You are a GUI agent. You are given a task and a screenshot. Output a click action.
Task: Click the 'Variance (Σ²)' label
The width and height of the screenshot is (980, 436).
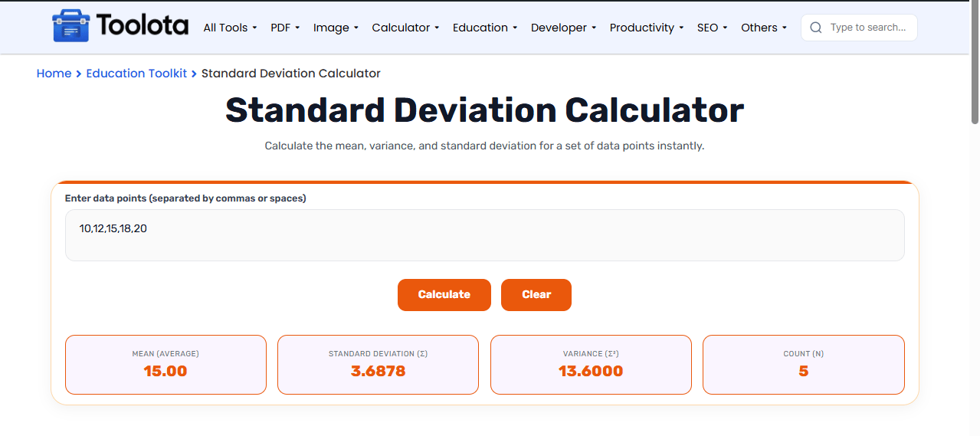[x=591, y=354]
